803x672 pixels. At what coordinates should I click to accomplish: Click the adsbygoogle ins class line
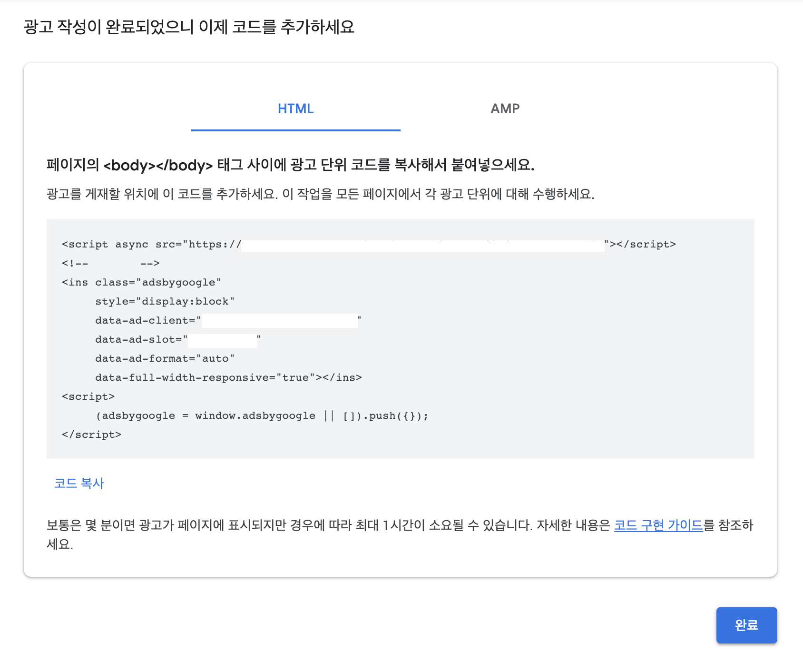click(x=141, y=282)
